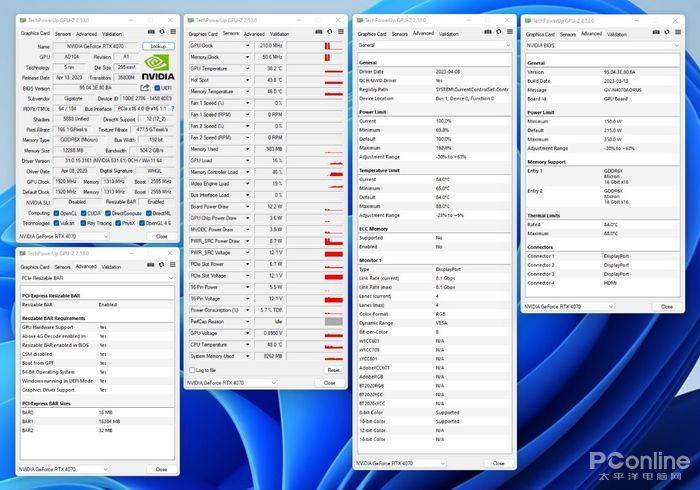Click the GPU Clock sensor graph
The width and height of the screenshot is (700, 490).
[x=315, y=46]
